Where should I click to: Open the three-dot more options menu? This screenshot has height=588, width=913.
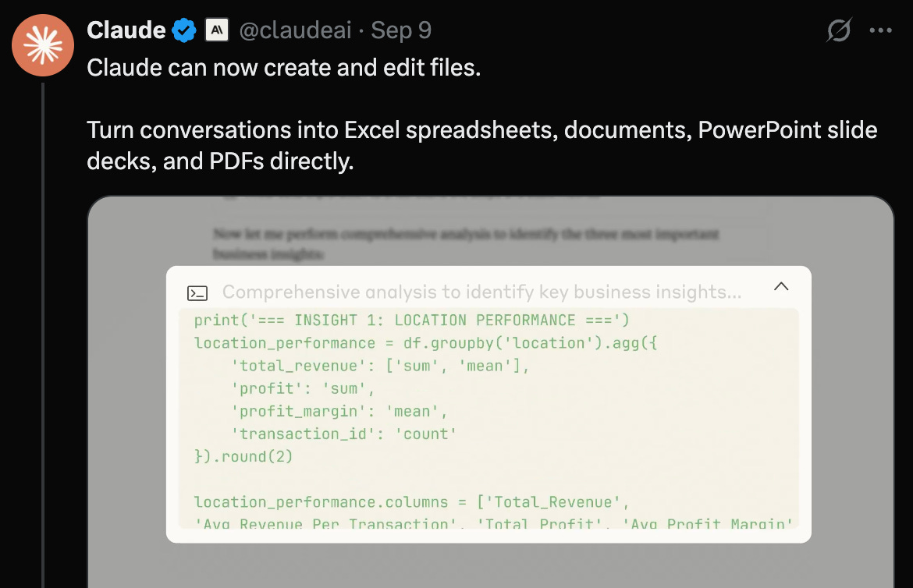click(x=880, y=30)
